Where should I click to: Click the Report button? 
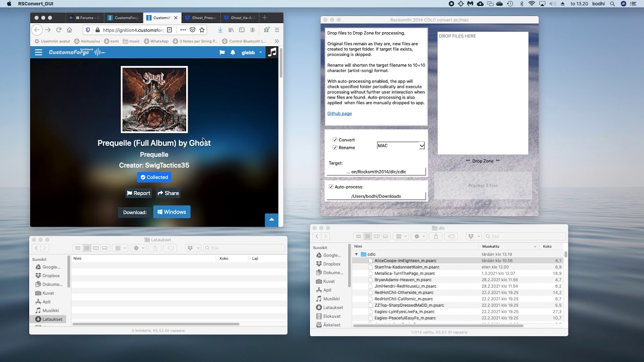138,193
